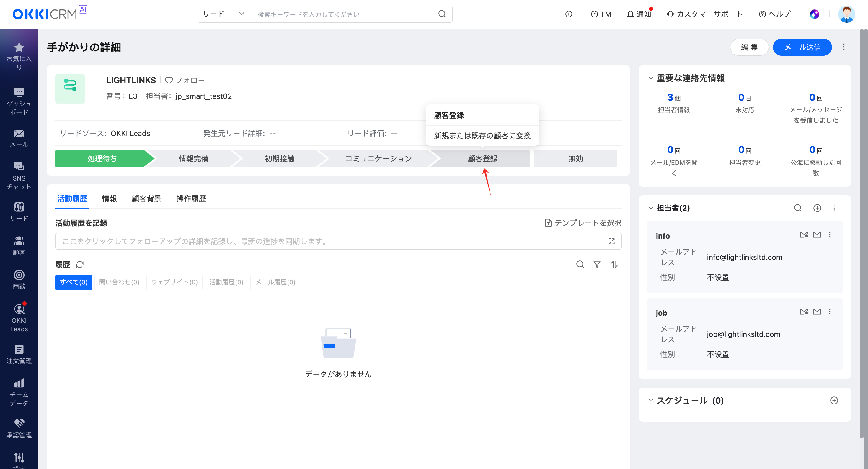The height and width of the screenshot is (469, 868).
Task: Open the リード search category dropdown
Action: point(224,14)
